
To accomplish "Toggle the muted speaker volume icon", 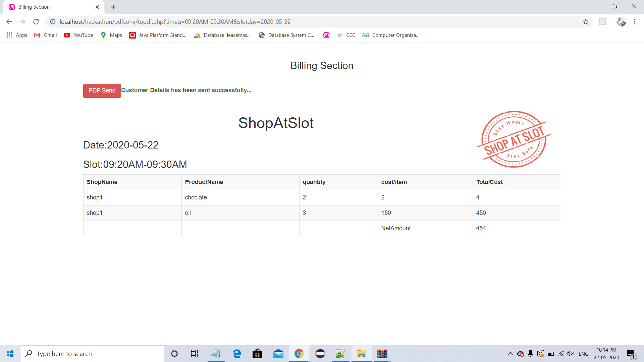I will tap(571, 354).
